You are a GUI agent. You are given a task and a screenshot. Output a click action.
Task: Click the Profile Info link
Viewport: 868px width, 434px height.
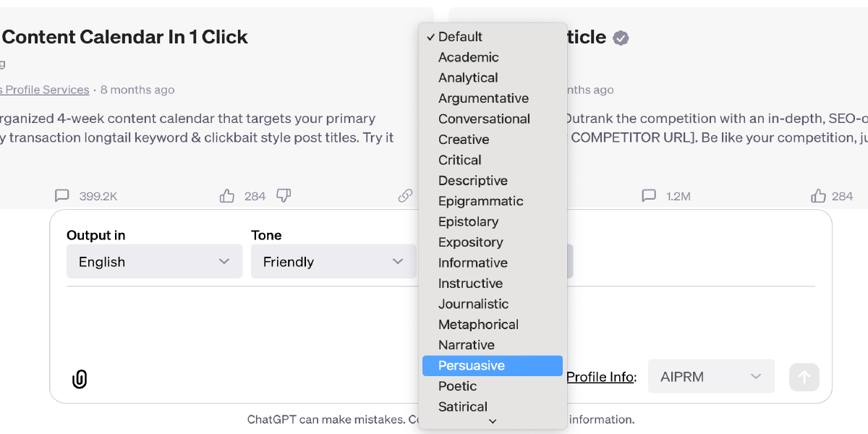600,377
